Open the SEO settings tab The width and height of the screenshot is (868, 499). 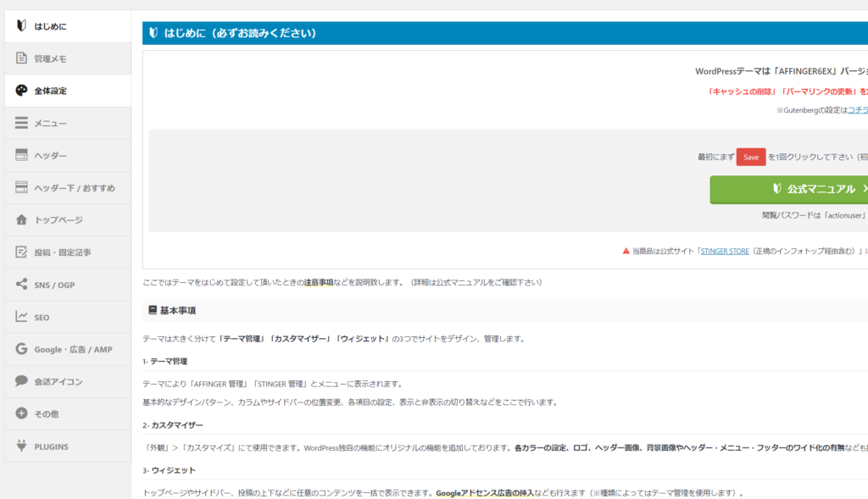pos(68,317)
